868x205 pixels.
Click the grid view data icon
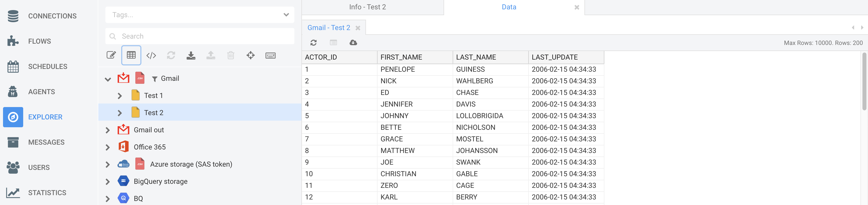coord(131,55)
